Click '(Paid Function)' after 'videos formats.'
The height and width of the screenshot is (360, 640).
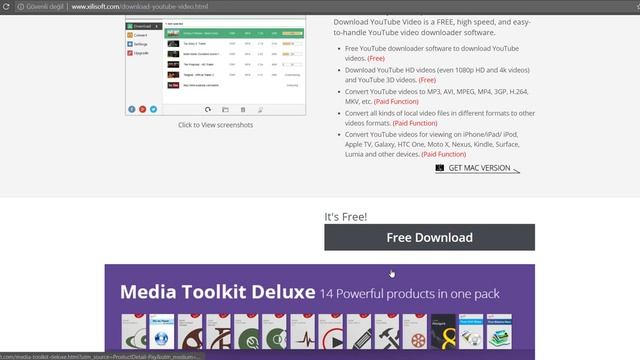click(x=415, y=123)
